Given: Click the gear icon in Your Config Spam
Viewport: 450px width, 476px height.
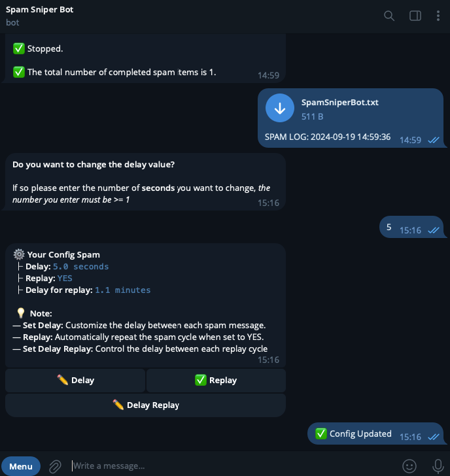Looking at the screenshot, I should pyautogui.click(x=19, y=255).
